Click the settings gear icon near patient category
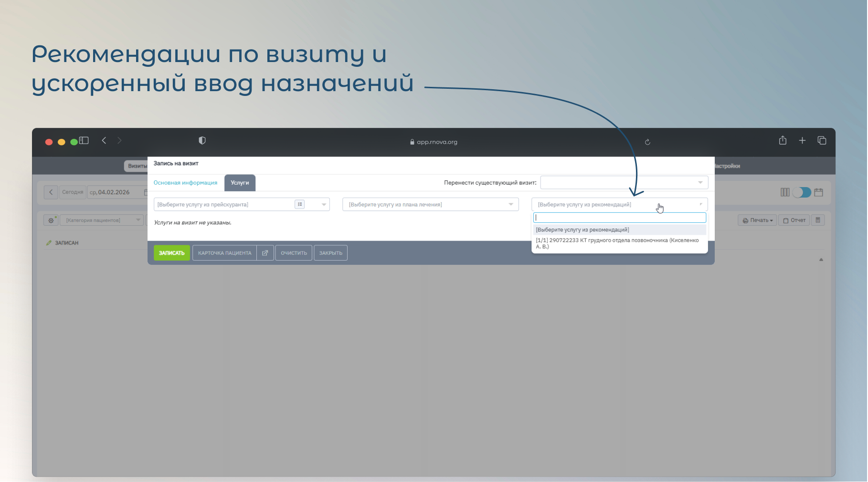Image resolution: width=868 pixels, height=482 pixels. pos(51,220)
